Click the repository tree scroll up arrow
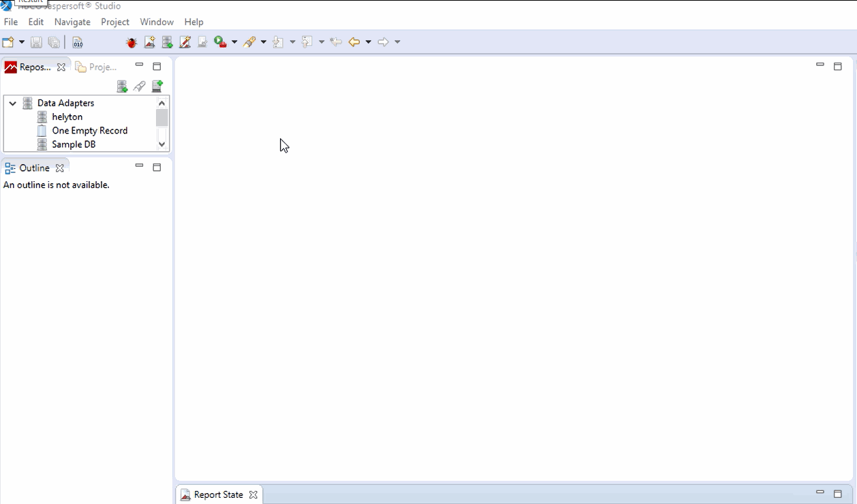The height and width of the screenshot is (504, 857). 162,103
